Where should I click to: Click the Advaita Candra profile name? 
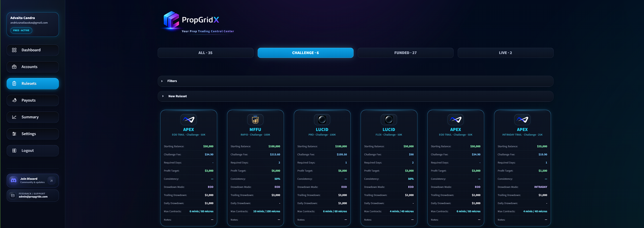click(x=23, y=18)
